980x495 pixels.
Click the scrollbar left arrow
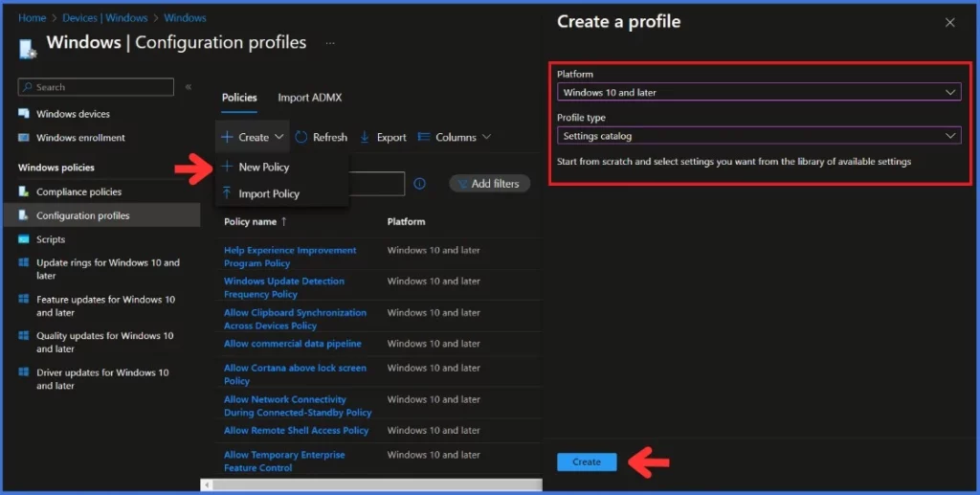[208, 485]
